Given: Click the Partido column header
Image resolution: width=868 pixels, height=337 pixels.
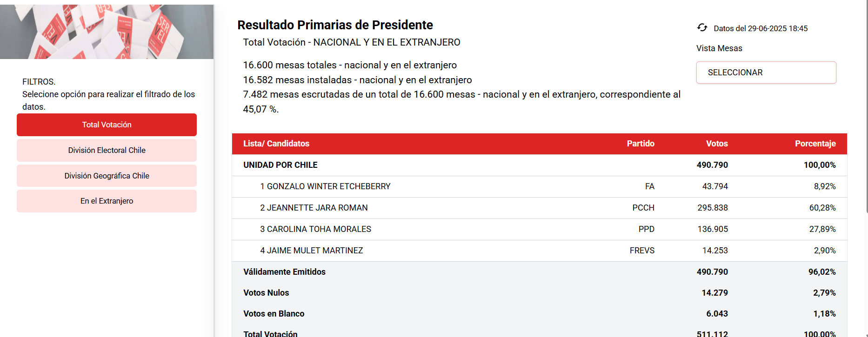Looking at the screenshot, I should click(640, 144).
